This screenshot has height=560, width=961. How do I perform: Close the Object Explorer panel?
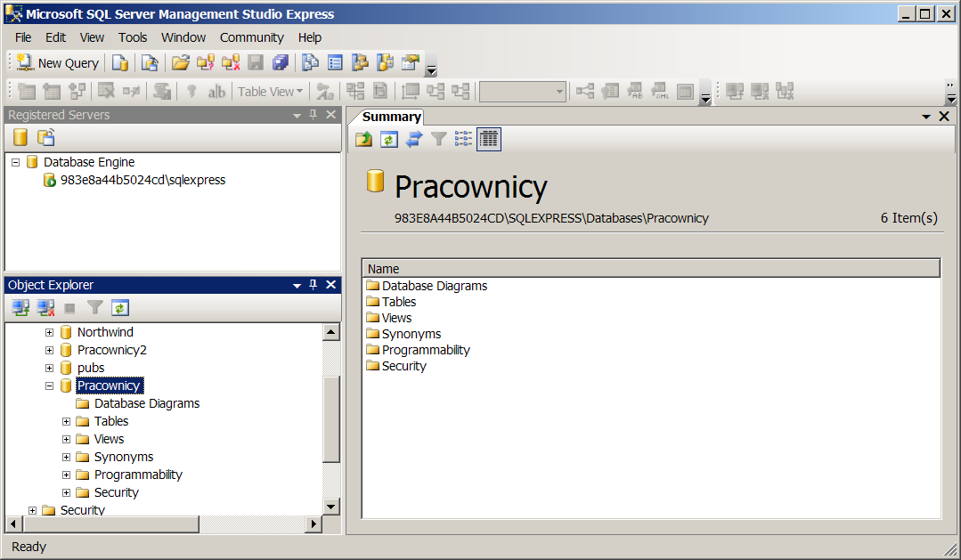[331, 284]
